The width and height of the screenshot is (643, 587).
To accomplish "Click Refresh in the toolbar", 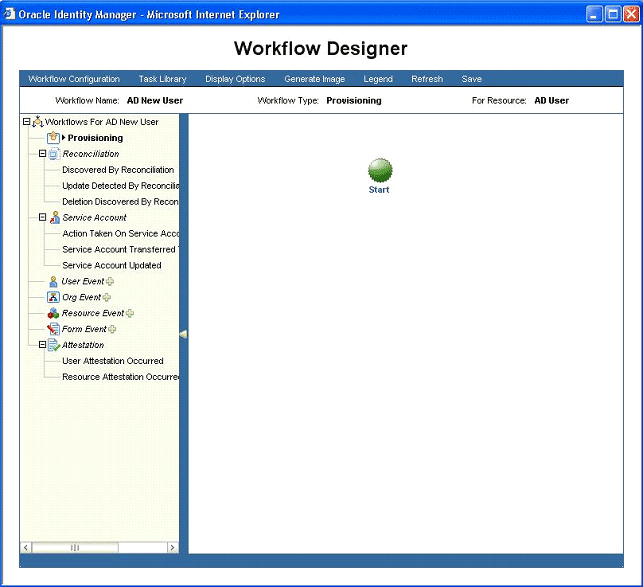I will 427,79.
